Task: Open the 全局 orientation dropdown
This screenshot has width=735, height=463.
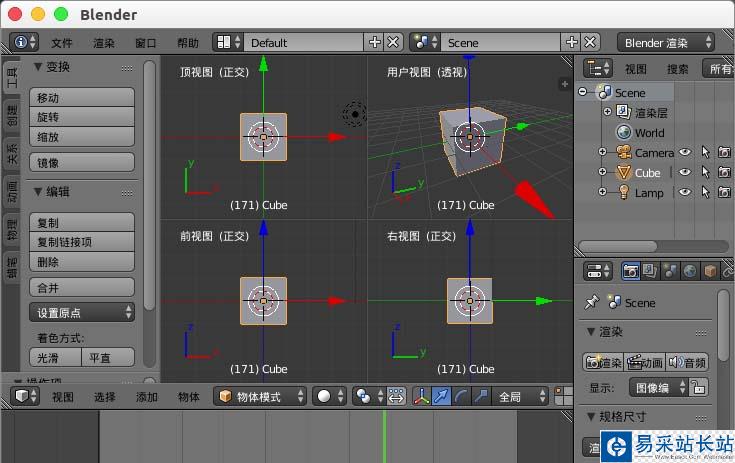Action: (520, 396)
